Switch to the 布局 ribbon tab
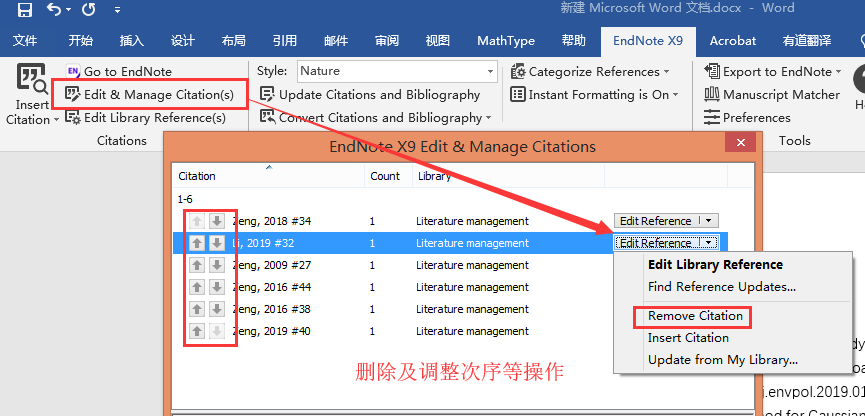The width and height of the screenshot is (865, 416). 233,41
